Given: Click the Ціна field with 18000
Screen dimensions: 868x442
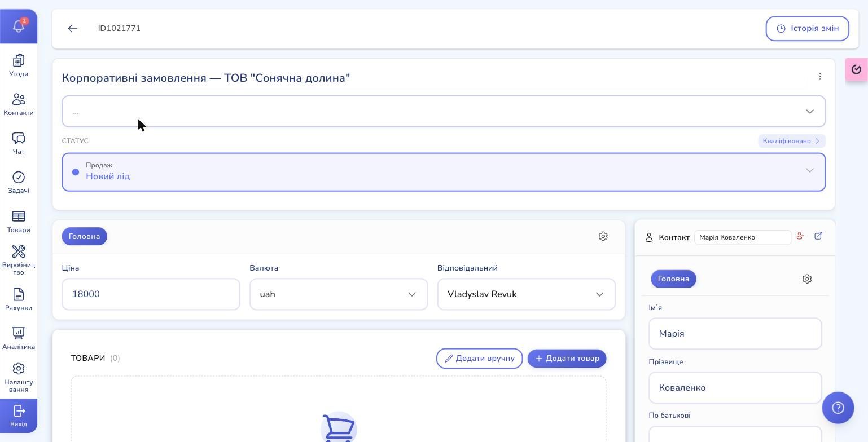Looking at the screenshot, I should pyautogui.click(x=151, y=294).
